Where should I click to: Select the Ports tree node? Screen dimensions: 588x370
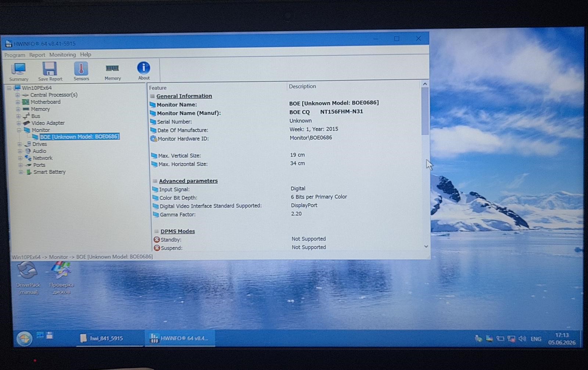(x=39, y=165)
